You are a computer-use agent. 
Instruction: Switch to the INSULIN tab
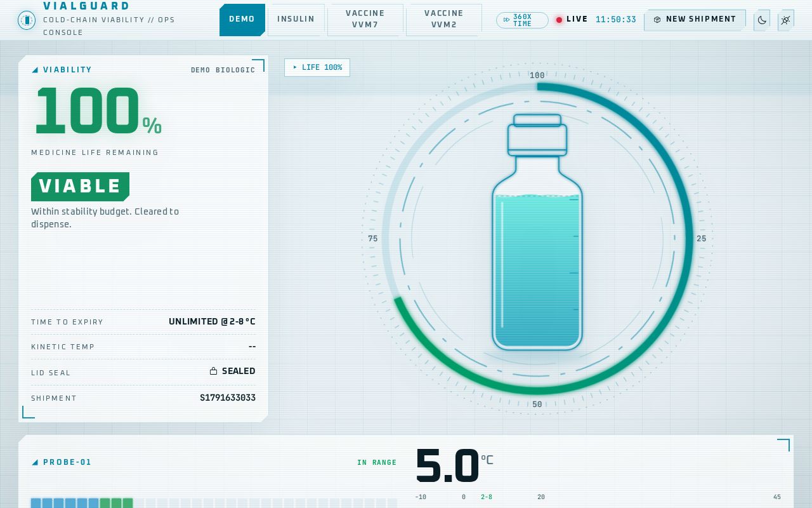[296, 20]
